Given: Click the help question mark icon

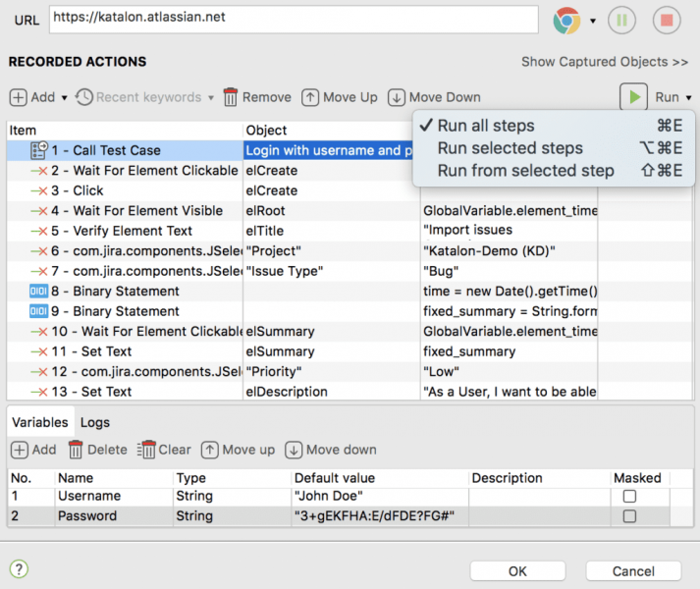Looking at the screenshot, I should pyautogui.click(x=19, y=568).
